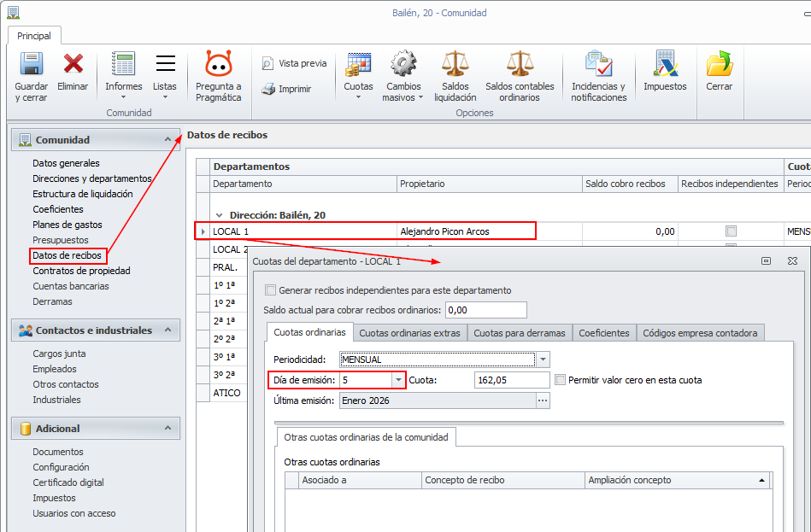Select the Cuotas ordinarias tab
This screenshot has width=811, height=532.
[x=310, y=332]
